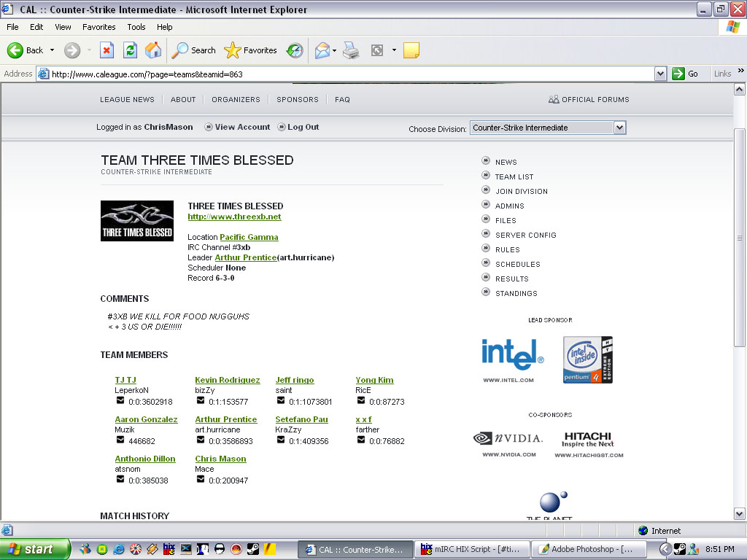Click the Arthur Prentice leader link
747x560 pixels.
point(246,257)
